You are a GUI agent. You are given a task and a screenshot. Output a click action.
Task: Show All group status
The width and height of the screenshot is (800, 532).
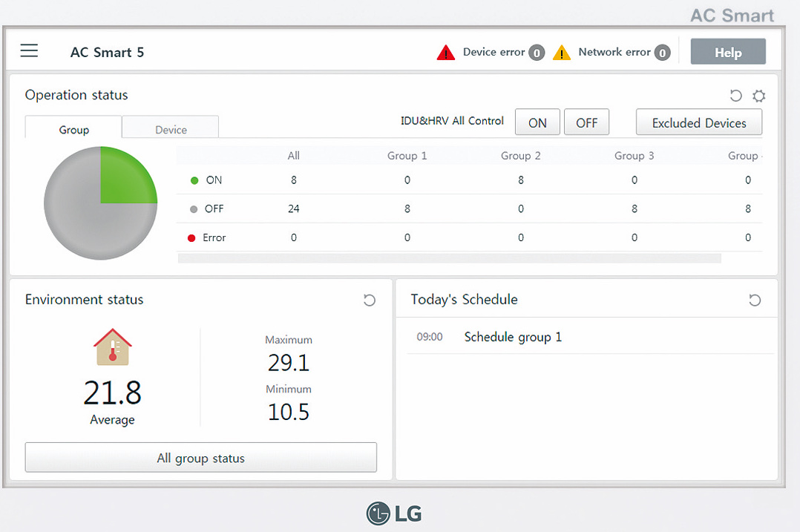[x=200, y=458]
